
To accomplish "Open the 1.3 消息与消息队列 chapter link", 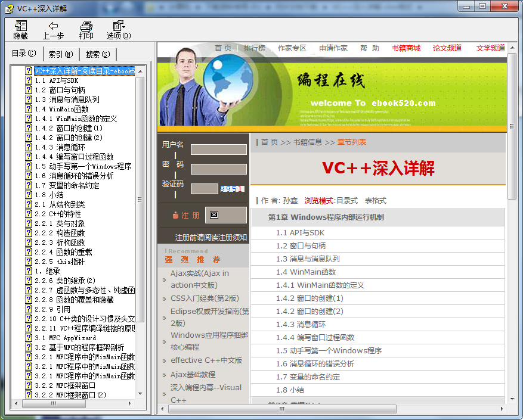I will (308, 259).
